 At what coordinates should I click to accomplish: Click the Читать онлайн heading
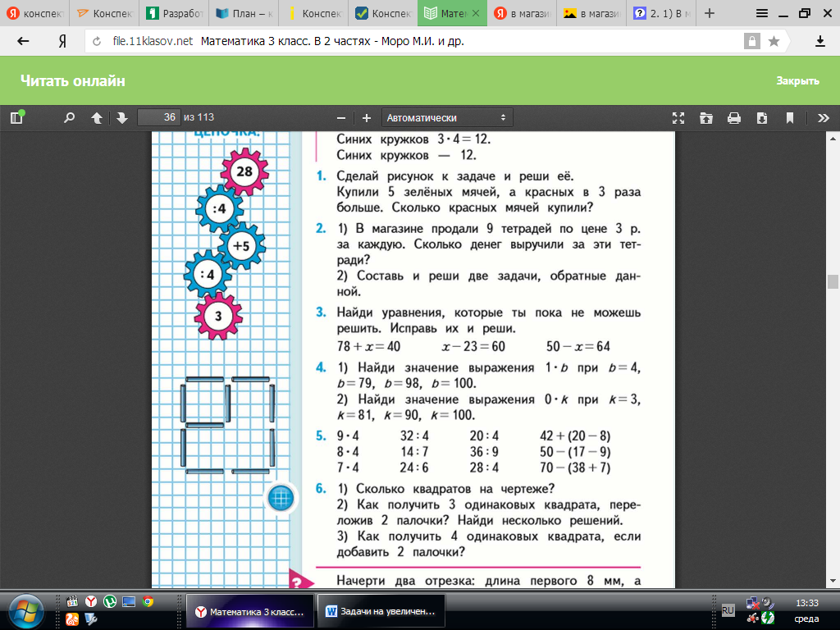pos(72,80)
